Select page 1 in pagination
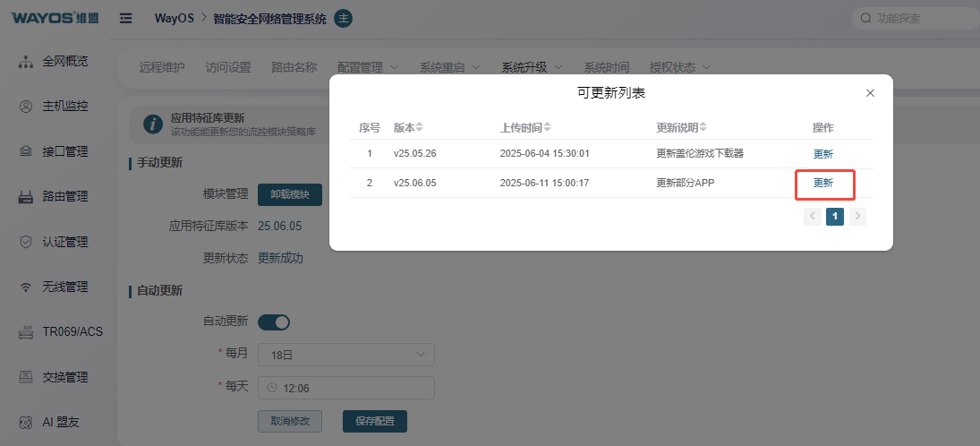Image resolution: width=980 pixels, height=446 pixels. [835, 217]
